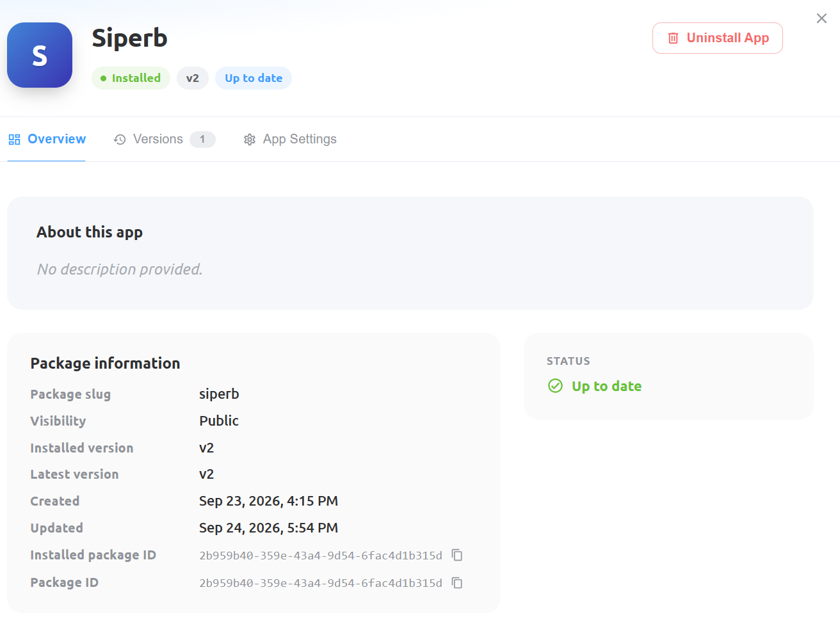Switch to the Versions tab
Image resolution: width=840 pixels, height=617 pixels.
(165, 139)
